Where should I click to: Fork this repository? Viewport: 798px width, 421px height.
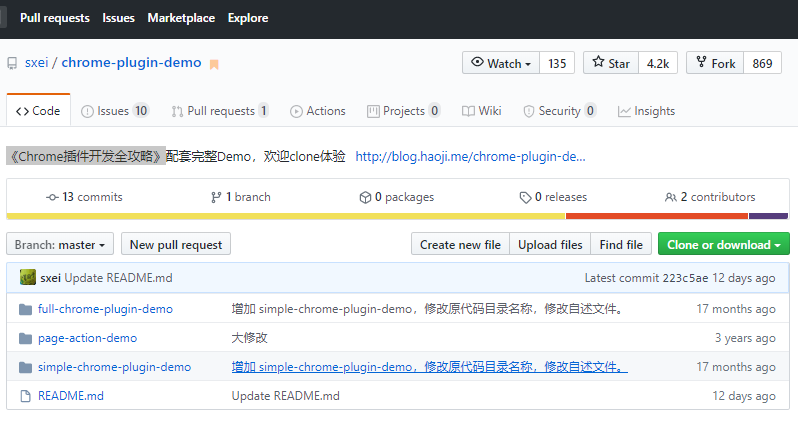715,63
